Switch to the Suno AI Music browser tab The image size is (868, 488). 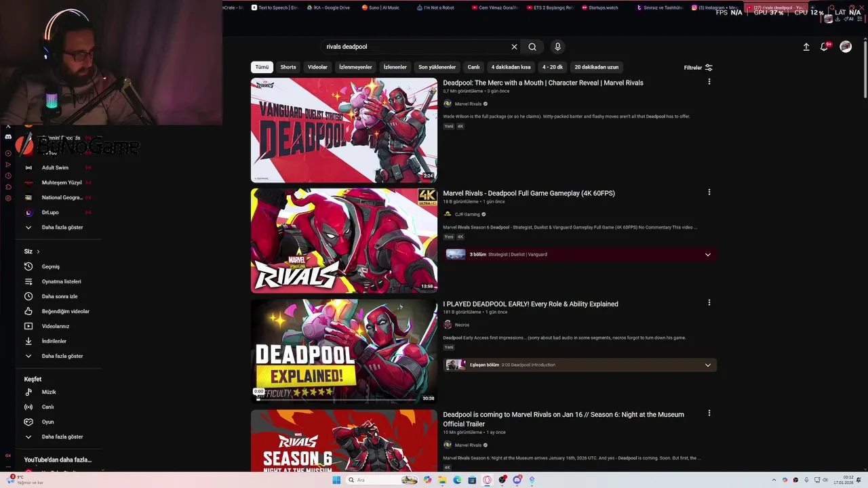tap(382, 7)
